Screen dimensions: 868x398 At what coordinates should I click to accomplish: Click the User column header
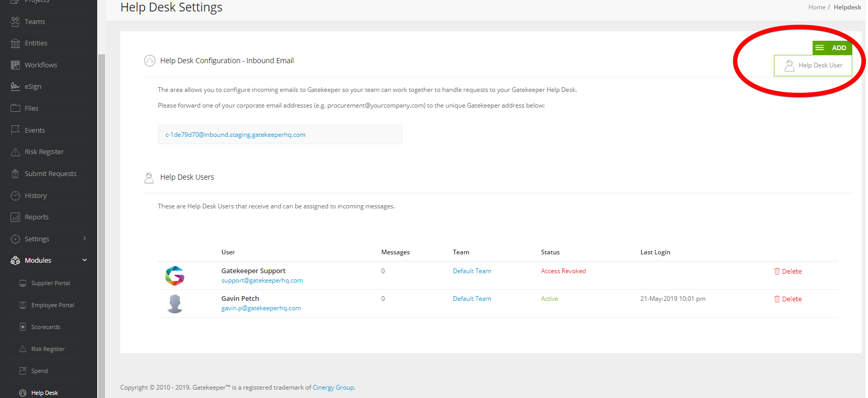click(x=228, y=252)
